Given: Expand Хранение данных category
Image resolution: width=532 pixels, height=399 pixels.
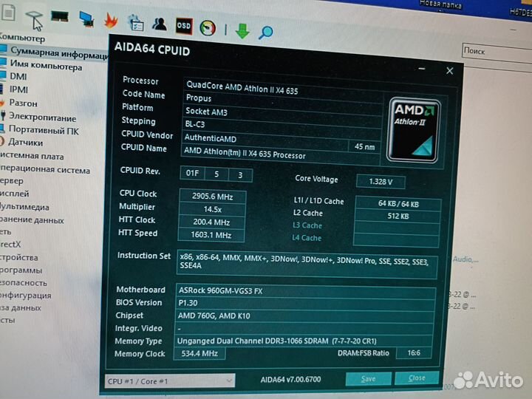Looking at the screenshot, I should [32, 220].
